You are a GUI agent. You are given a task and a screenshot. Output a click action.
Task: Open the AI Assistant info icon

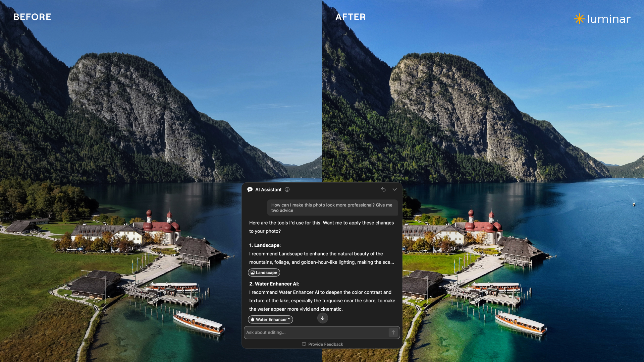(287, 190)
